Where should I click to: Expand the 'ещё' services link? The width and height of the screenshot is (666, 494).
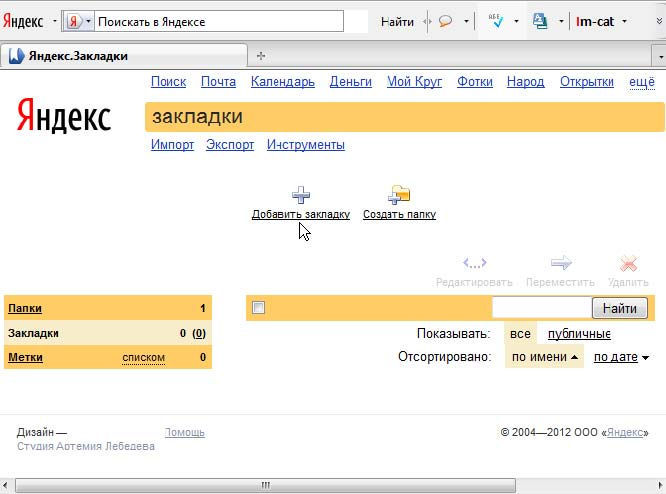(642, 82)
